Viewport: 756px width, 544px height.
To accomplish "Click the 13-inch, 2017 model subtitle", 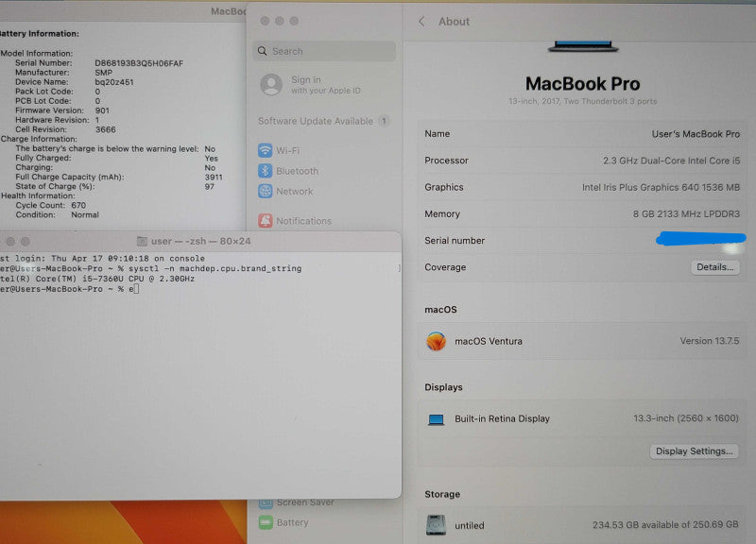I will point(582,101).
